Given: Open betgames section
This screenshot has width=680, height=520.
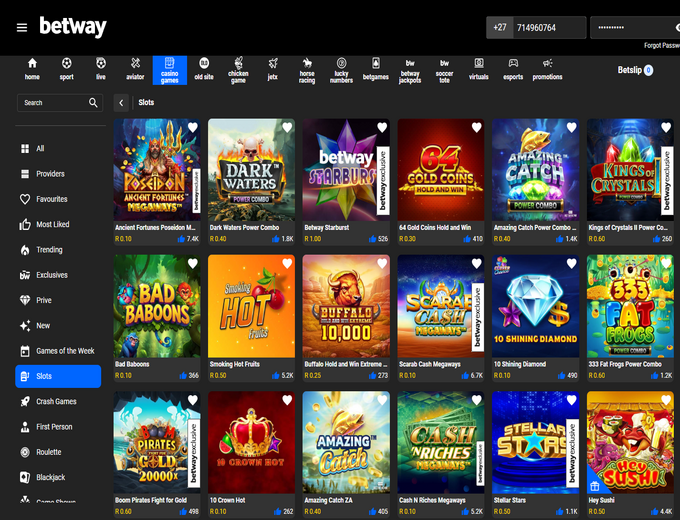Looking at the screenshot, I should [x=376, y=70].
